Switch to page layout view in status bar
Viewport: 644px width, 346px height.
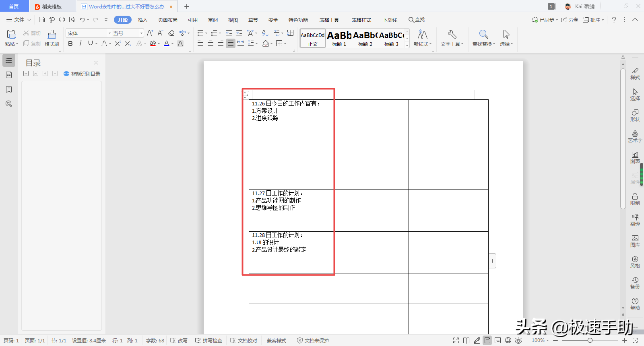pyautogui.click(x=487, y=340)
